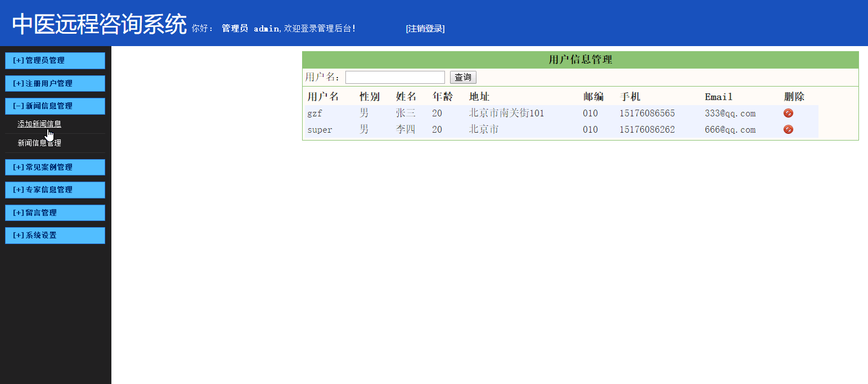This screenshot has height=384, width=868.
Task: Click the 中医远程咨询系统 site title
Action: pyautogui.click(x=99, y=24)
